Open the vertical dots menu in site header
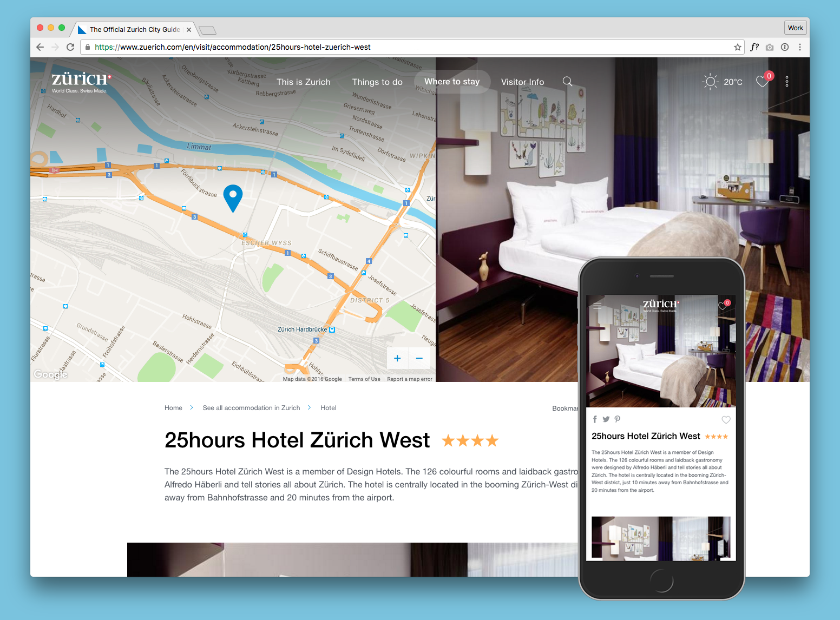Viewport: 840px width, 620px height. 787,82
